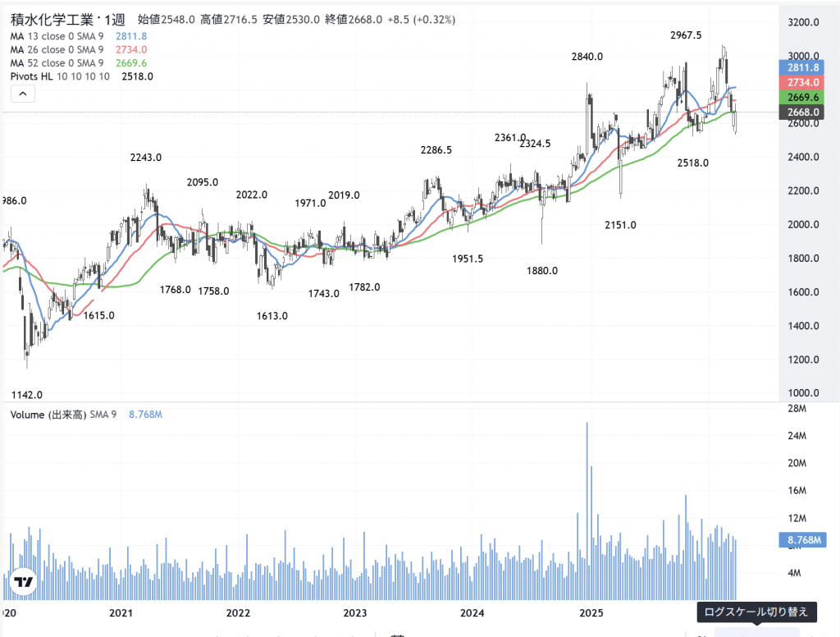Click the 2967.5 pivot high label

pyautogui.click(x=686, y=35)
